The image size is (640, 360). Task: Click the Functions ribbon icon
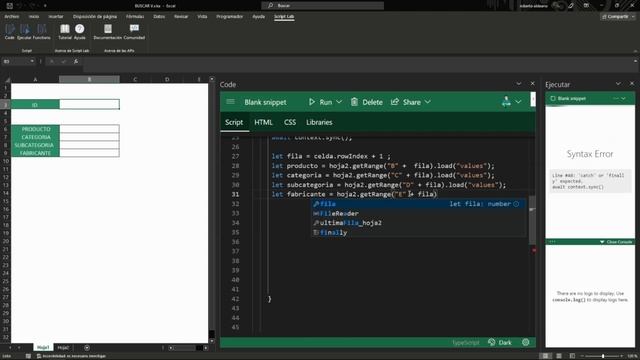42,32
